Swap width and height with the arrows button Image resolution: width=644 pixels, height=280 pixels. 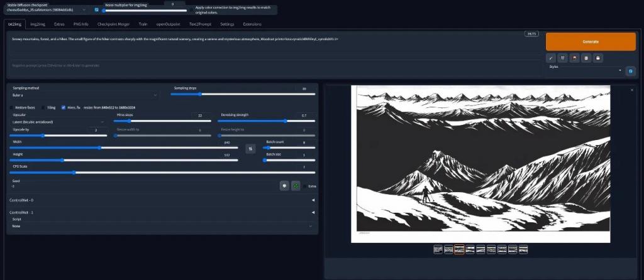click(x=250, y=149)
